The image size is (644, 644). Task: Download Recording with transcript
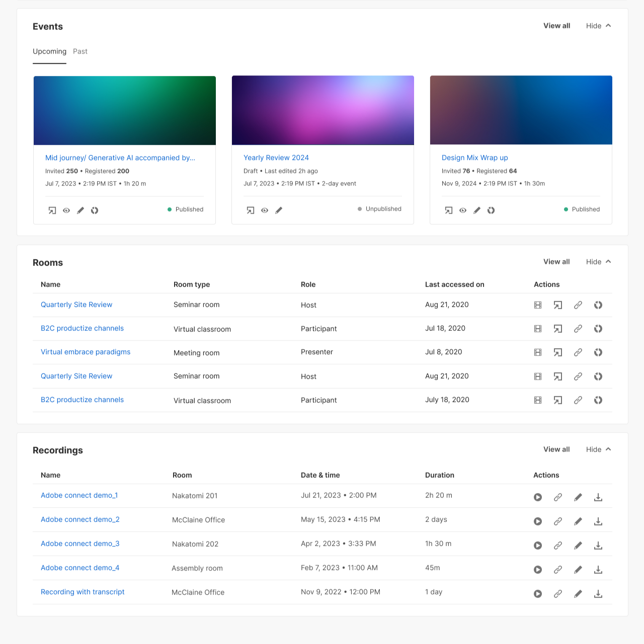click(x=598, y=594)
